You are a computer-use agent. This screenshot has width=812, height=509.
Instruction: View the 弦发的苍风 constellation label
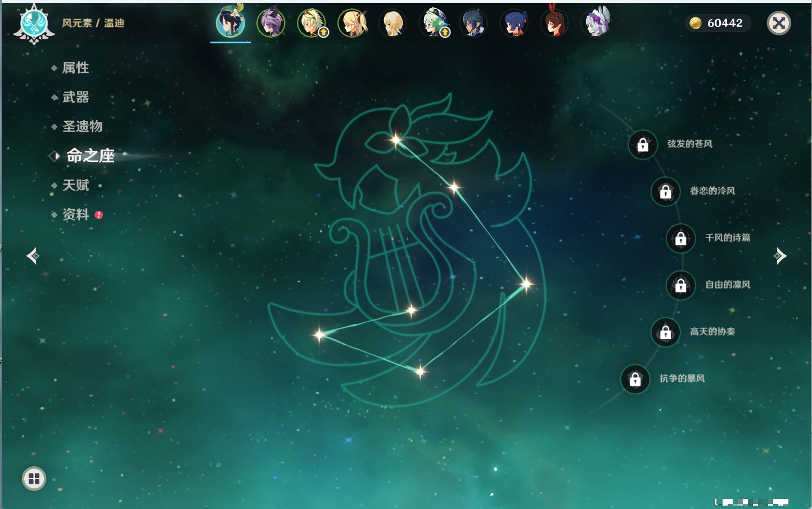(x=690, y=144)
